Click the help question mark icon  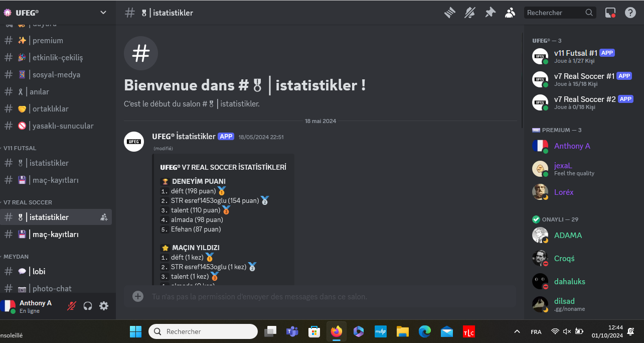coord(630,13)
